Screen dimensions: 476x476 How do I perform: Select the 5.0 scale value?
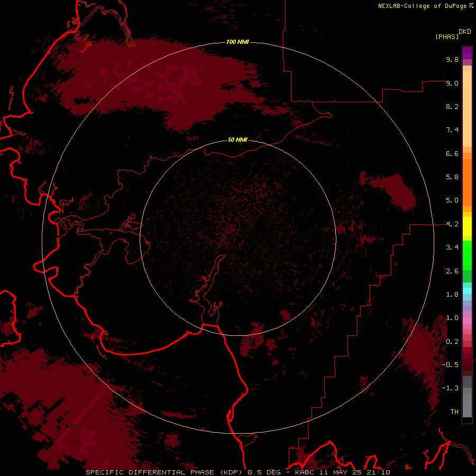(452, 200)
